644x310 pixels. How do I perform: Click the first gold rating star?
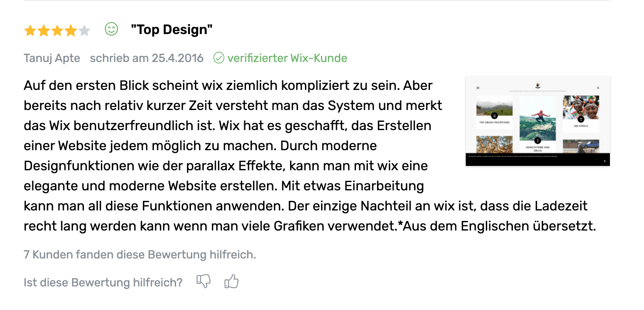point(30,31)
